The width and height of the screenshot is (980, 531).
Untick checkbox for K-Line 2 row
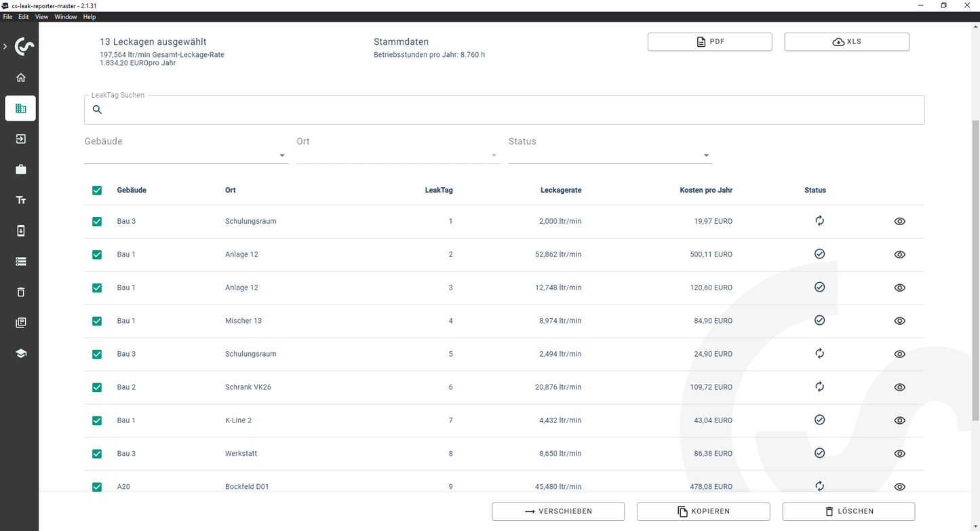point(97,420)
